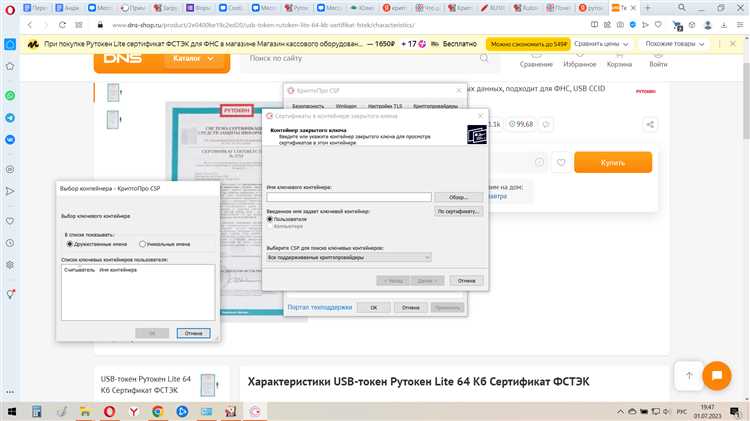Switch to the Безопасность tab in КриптоПро CSP

coord(308,106)
